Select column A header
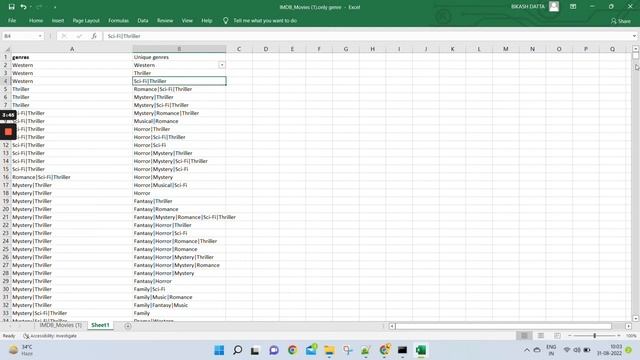 [72, 49]
